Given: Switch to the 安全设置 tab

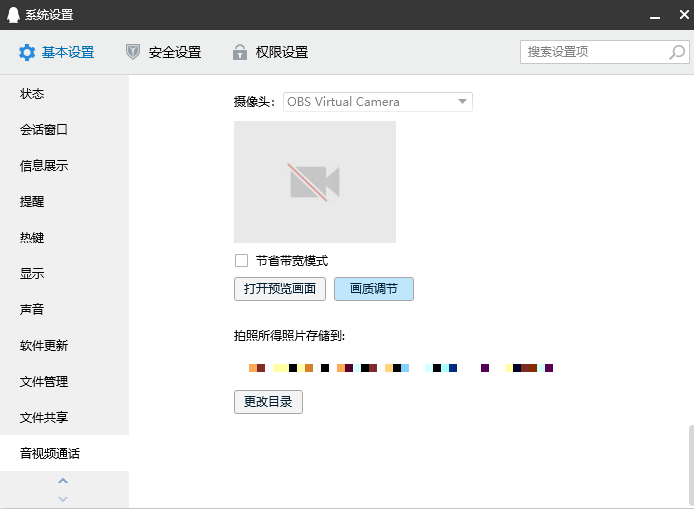Looking at the screenshot, I should tap(174, 52).
